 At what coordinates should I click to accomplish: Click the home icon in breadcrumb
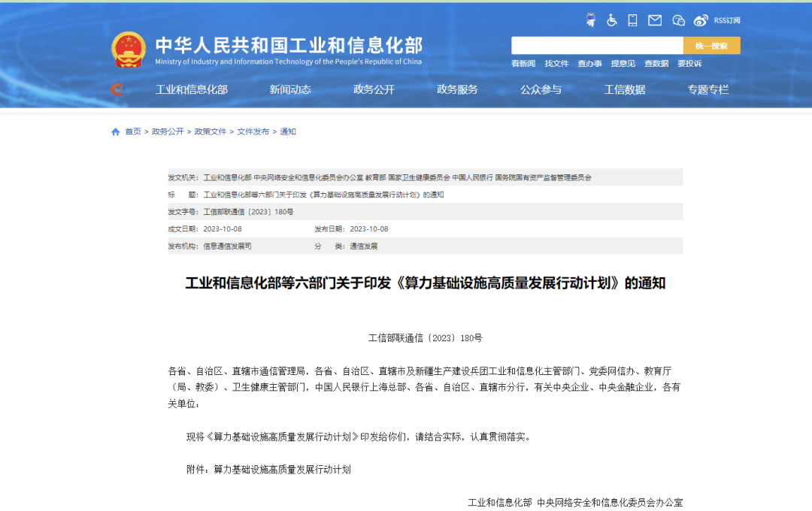pyautogui.click(x=116, y=132)
